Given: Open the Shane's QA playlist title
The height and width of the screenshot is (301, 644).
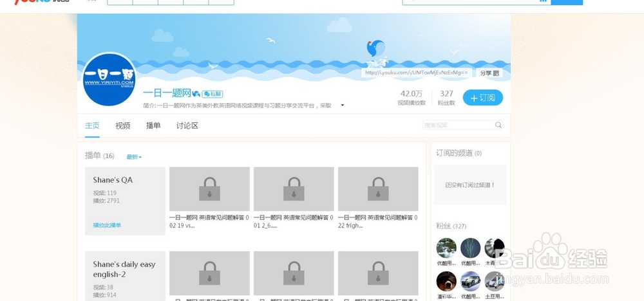Looking at the screenshot, I should click(x=113, y=180).
